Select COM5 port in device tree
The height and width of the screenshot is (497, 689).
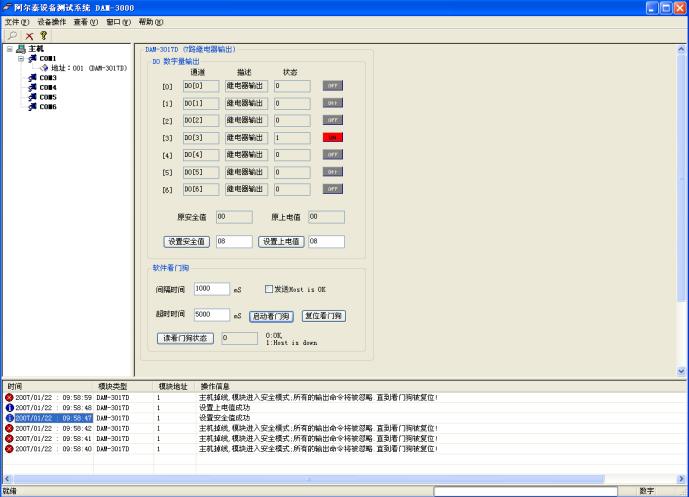coord(47,97)
